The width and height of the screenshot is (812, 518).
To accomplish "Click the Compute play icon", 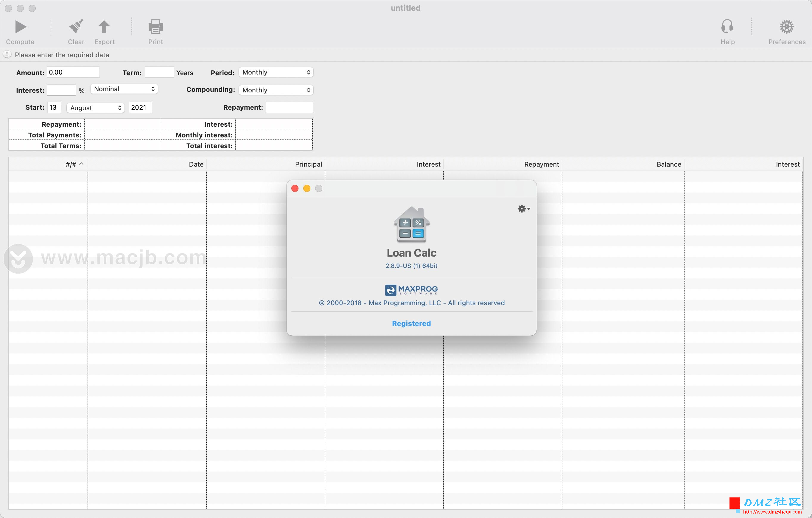I will tap(20, 27).
